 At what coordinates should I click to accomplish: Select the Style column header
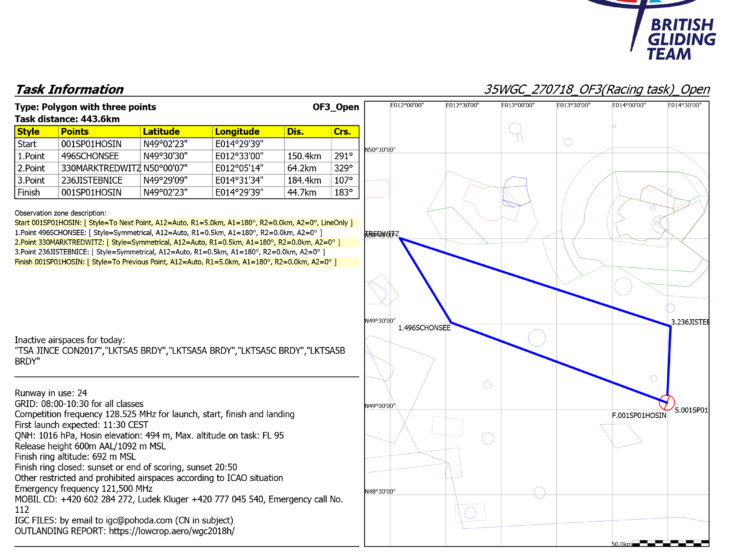click(x=29, y=131)
